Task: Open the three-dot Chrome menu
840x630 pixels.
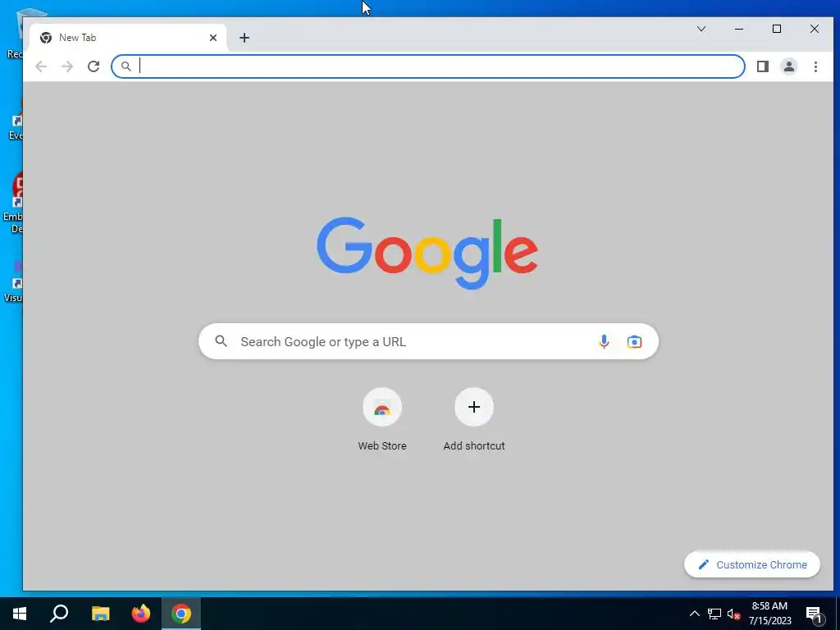Action: (815, 66)
